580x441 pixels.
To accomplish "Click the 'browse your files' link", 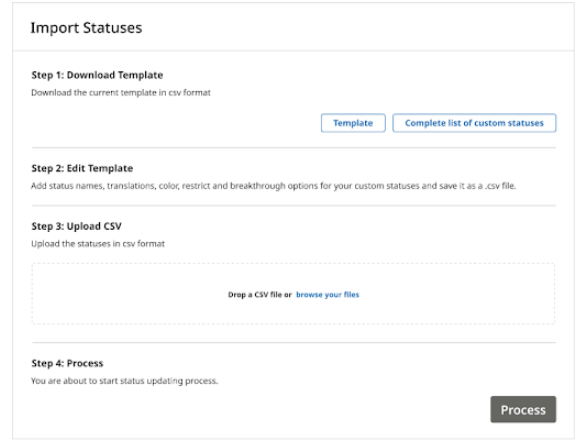I will coord(327,294).
